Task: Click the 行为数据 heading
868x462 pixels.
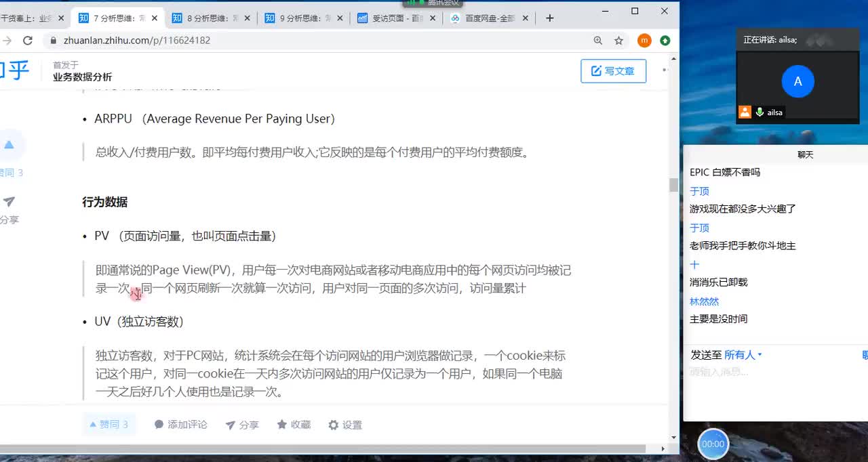Action: tap(105, 202)
